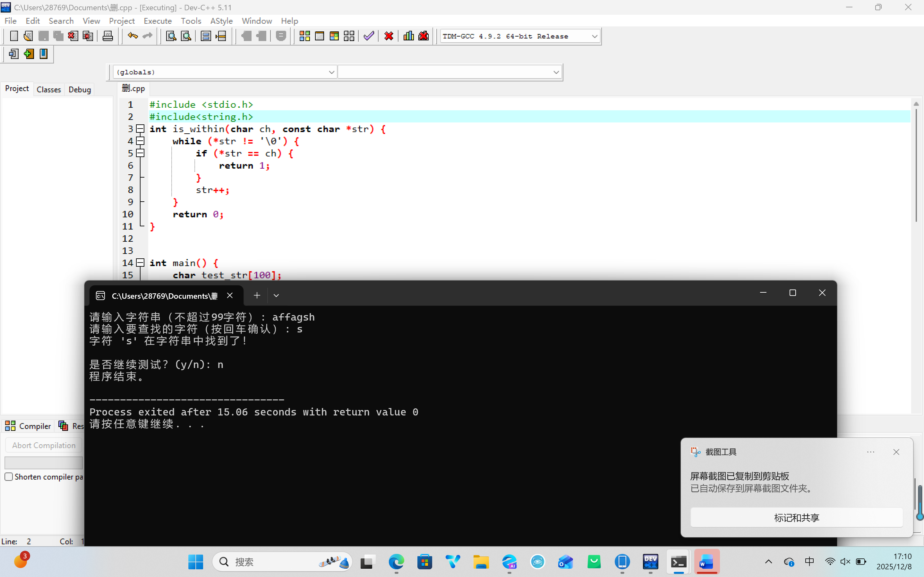Image resolution: width=924 pixels, height=577 pixels.
Task: Toggle Shorten compiler paths checkbox
Action: click(9, 477)
